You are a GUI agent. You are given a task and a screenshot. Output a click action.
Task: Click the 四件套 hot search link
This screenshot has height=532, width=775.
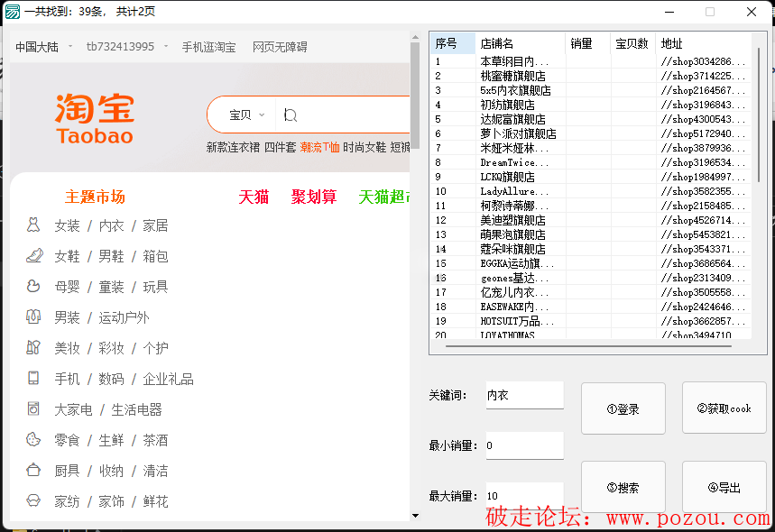point(281,147)
